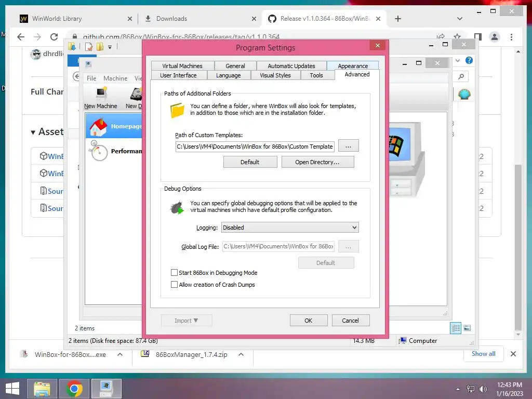Image resolution: width=532 pixels, height=399 pixels.
Task: Open Chrome three-dot menu
Action: 511,37
